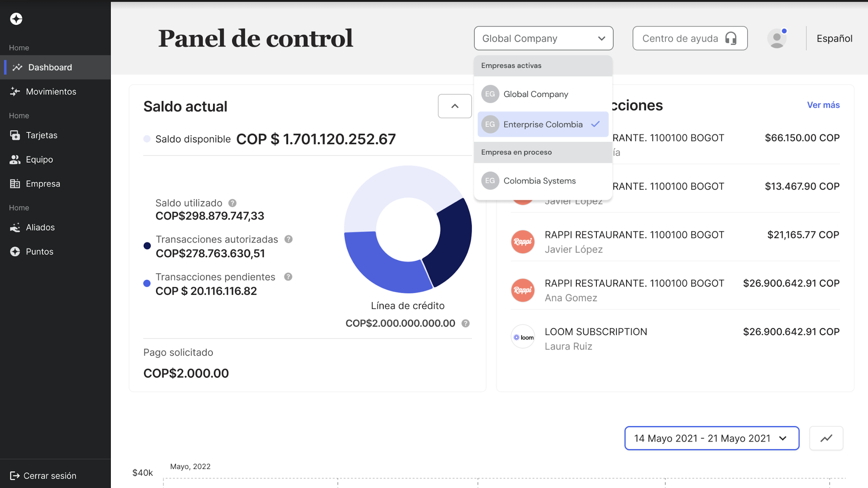This screenshot has width=868, height=488.
Task: Click the $66.150.00 COP transaction amount
Action: pos(802,138)
